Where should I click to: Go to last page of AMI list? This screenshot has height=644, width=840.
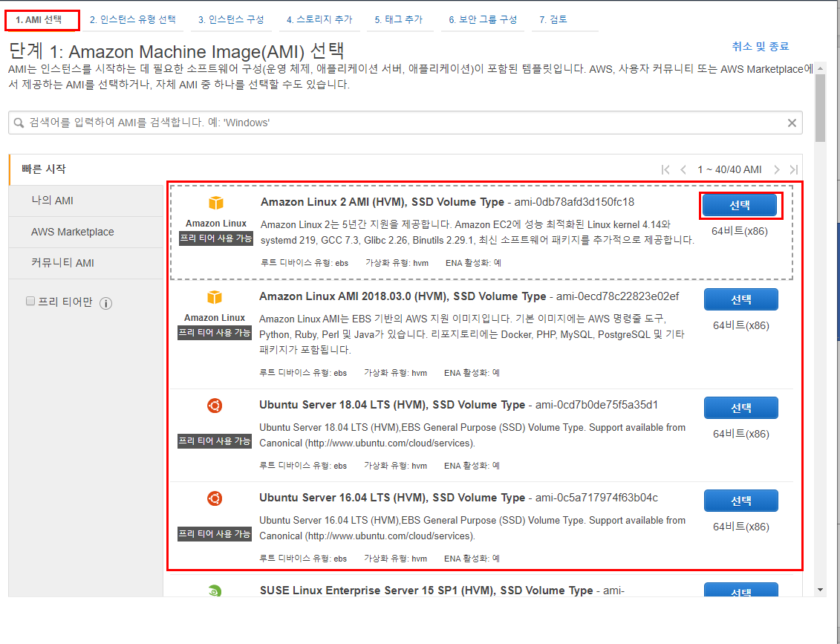[794, 170]
